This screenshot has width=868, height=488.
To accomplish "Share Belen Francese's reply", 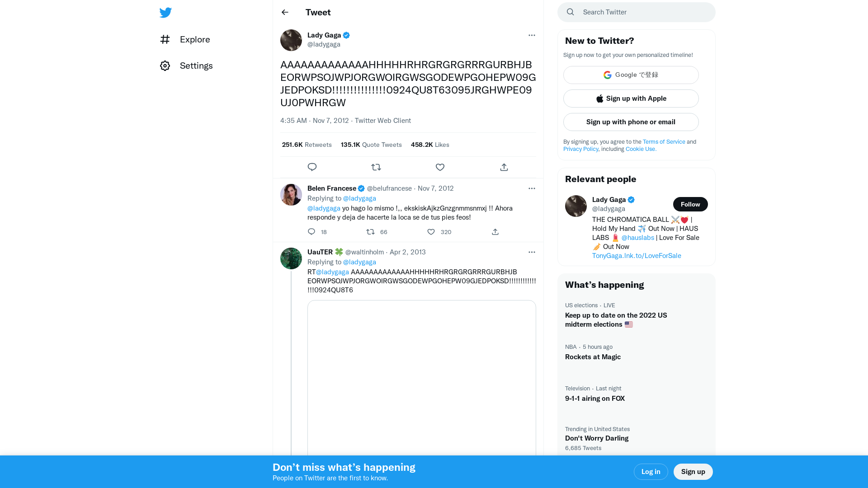I will tap(495, 232).
